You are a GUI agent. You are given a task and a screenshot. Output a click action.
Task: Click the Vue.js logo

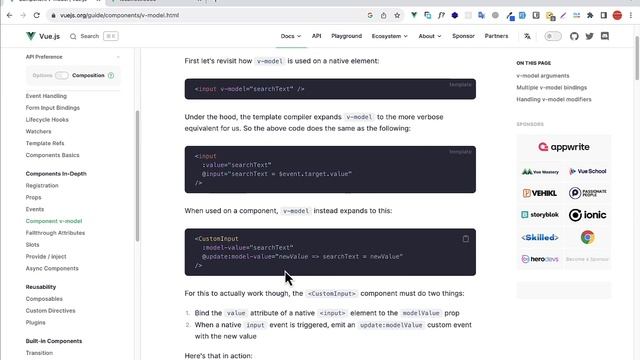click(x=43, y=36)
